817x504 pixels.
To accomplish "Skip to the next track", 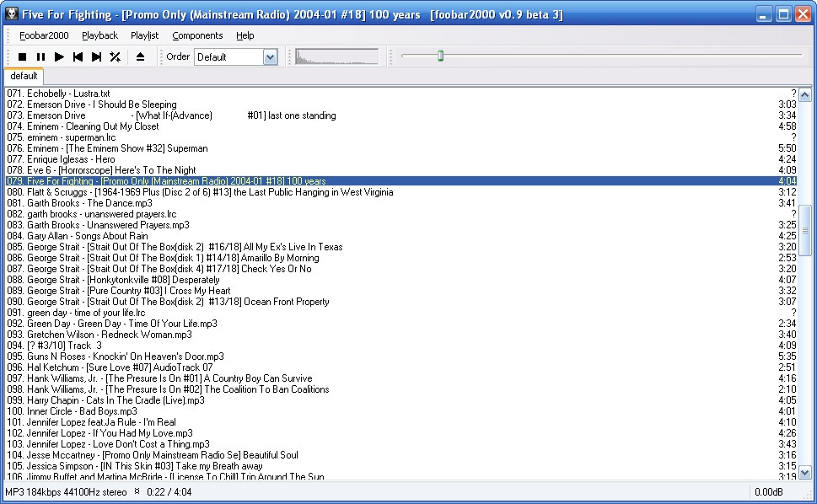I will pos(96,56).
